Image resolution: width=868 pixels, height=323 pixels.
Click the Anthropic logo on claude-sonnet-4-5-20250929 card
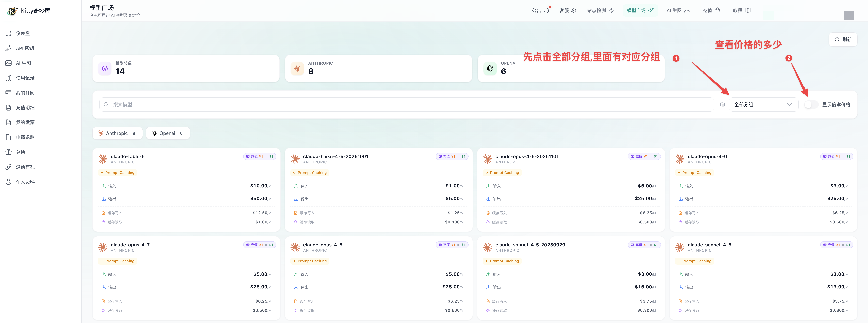point(487,247)
